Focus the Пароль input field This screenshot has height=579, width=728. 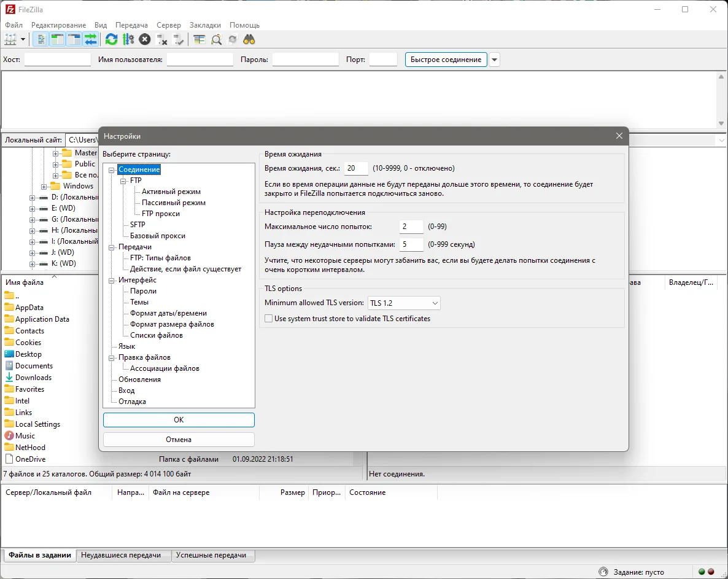[x=306, y=60]
